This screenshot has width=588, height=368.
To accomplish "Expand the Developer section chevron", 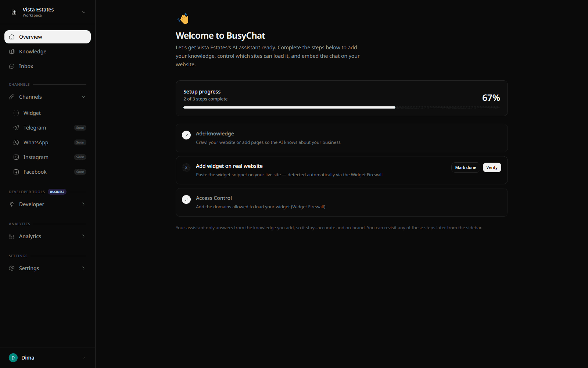I will click(83, 204).
